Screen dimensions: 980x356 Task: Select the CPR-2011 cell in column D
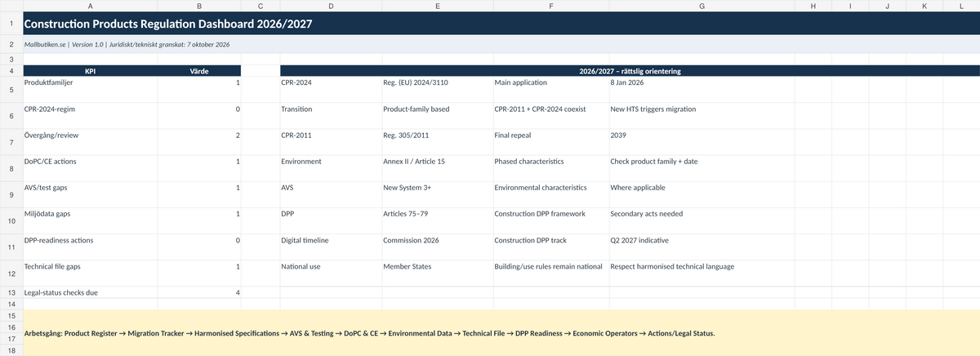click(x=330, y=141)
